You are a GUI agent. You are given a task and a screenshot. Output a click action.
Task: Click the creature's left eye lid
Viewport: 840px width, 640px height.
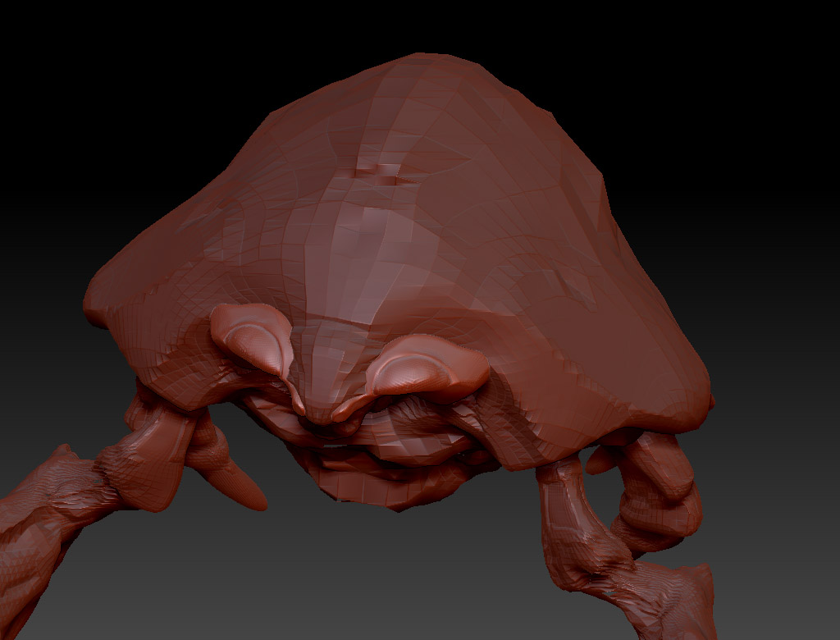coord(250,338)
